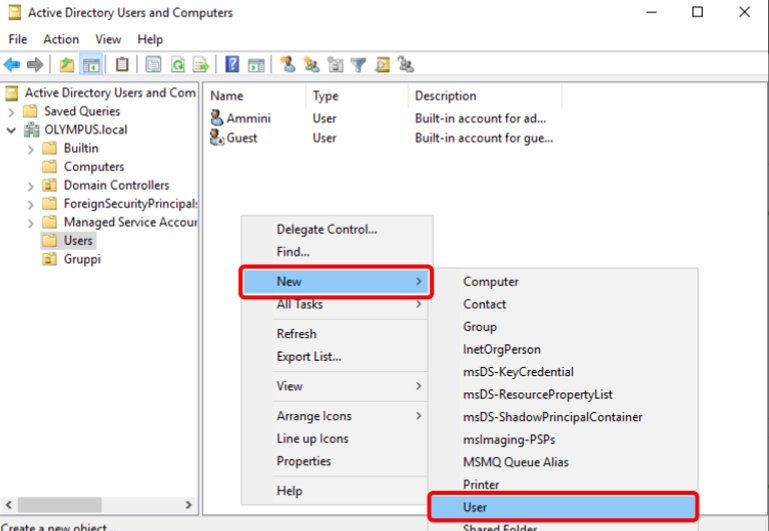Viewport: 769px width, 531px height.
Task: Open the Action menu in menu bar
Action: [61, 39]
